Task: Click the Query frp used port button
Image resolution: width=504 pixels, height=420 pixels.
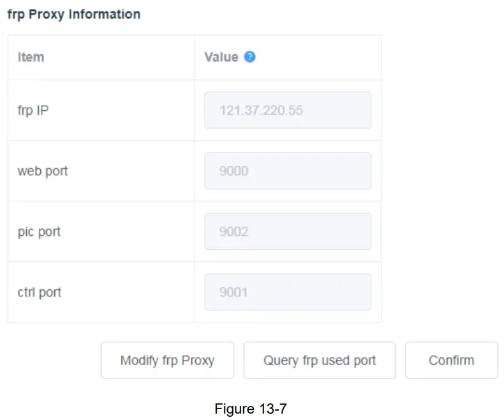Action: [x=320, y=360]
